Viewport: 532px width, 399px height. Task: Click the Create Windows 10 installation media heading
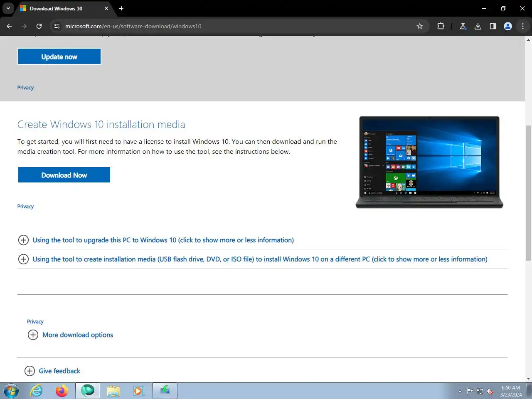(x=101, y=124)
